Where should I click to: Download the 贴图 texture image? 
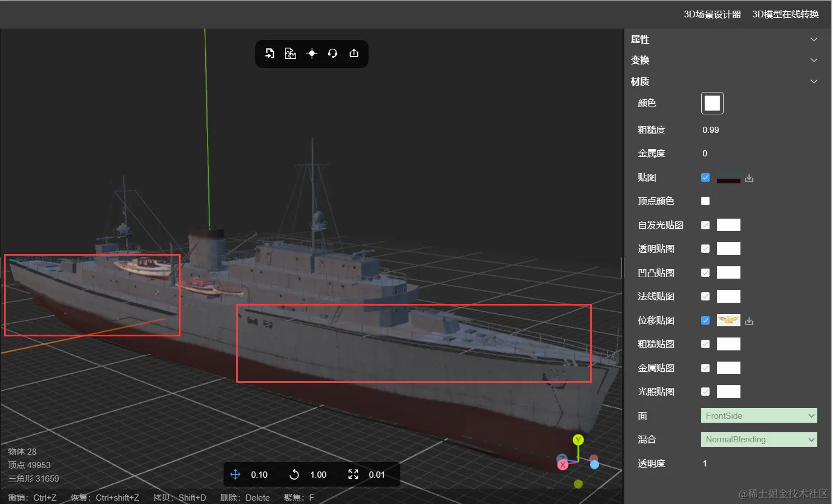pyautogui.click(x=749, y=178)
